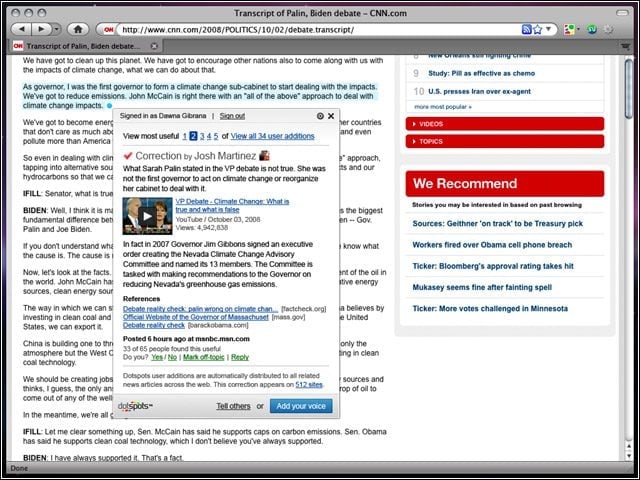
Task: Click the red checkmark Correction icon
Action: (x=128, y=156)
